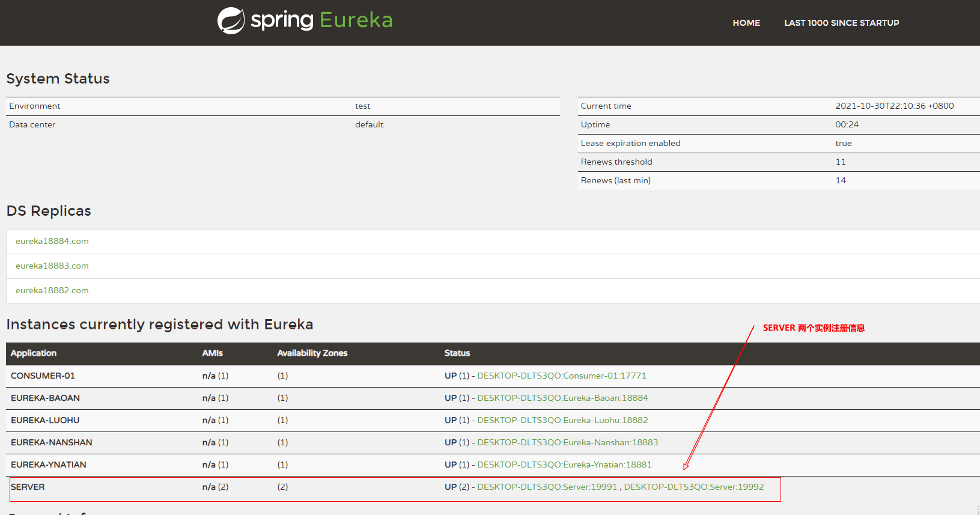980x515 pixels.
Task: Select the data center value 'default'
Action: pyautogui.click(x=370, y=124)
